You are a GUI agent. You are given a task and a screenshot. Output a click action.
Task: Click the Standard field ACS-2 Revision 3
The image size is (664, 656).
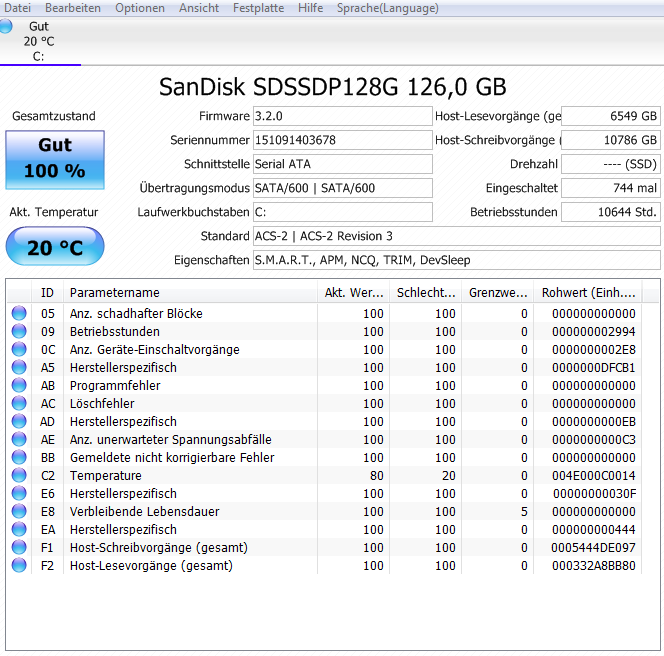456,236
